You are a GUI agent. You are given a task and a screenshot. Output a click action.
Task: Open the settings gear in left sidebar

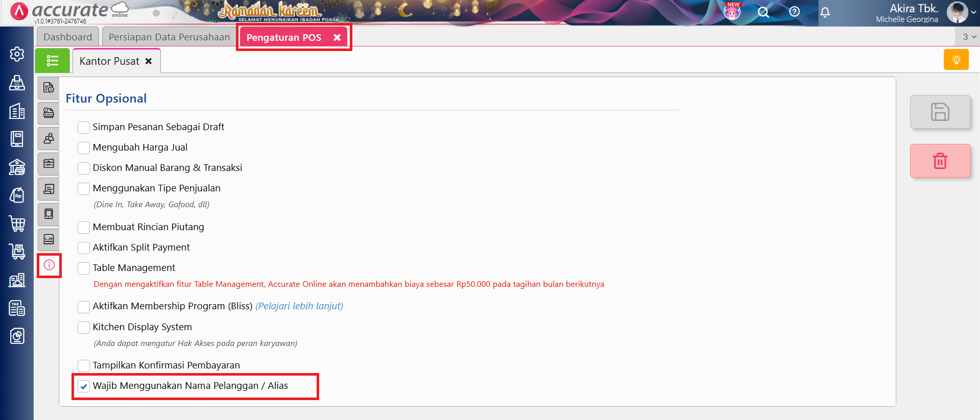(x=17, y=54)
